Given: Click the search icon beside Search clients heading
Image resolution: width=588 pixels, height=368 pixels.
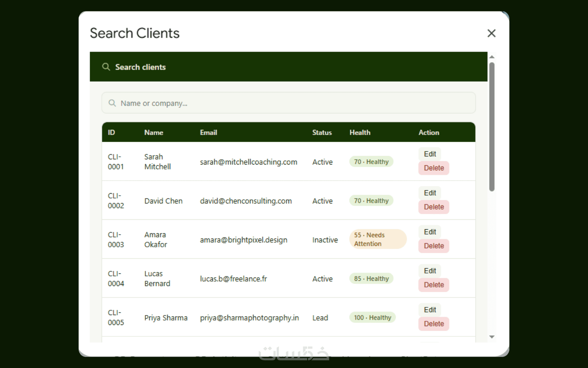Looking at the screenshot, I should [x=106, y=67].
